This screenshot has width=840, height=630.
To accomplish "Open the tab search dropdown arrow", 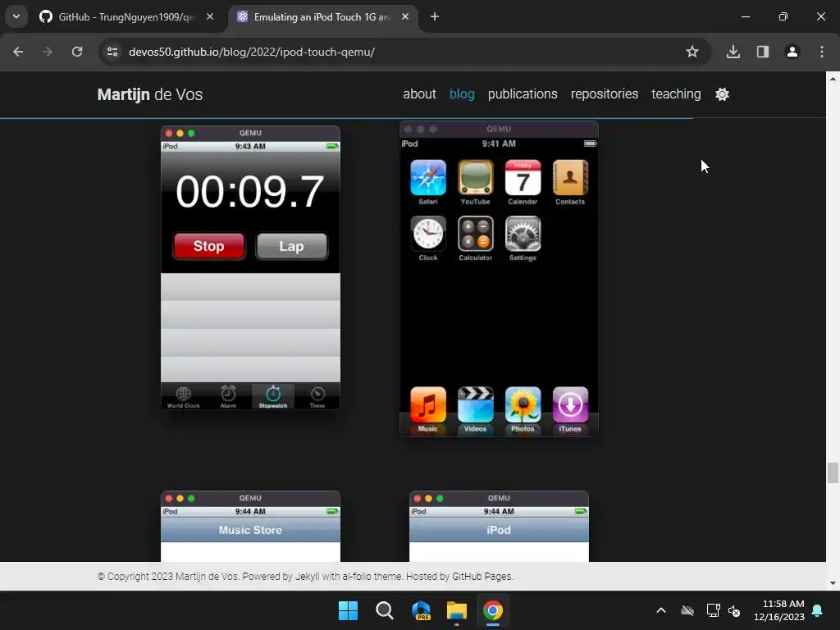I will click(x=16, y=16).
